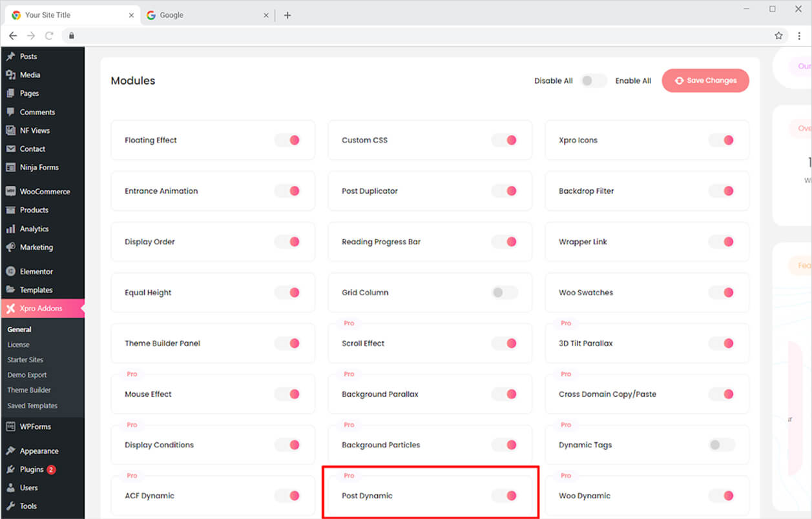
Task: Click the WooCommerce icon in sidebar
Action: pyautogui.click(x=10, y=192)
